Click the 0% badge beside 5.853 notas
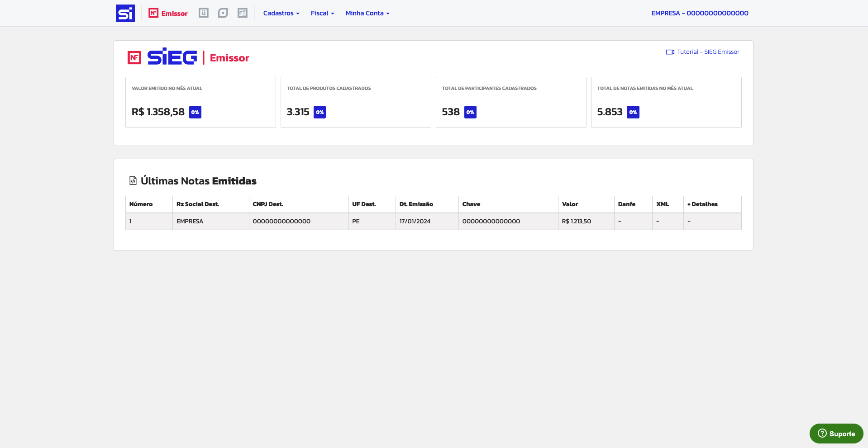 pos(633,112)
